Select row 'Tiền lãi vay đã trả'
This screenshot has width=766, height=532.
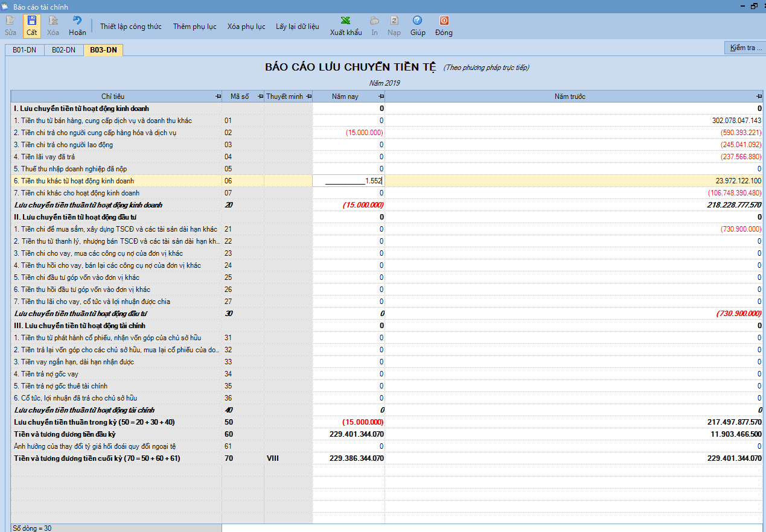(x=386, y=157)
